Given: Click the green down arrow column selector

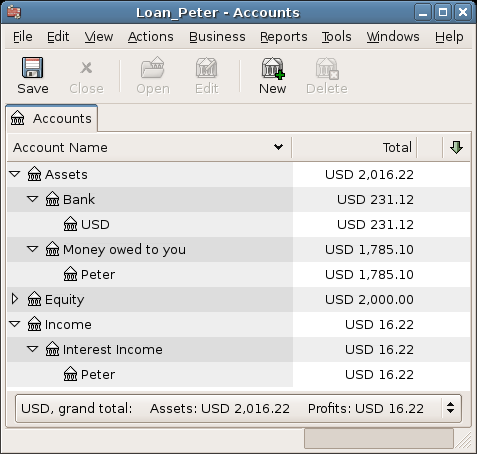Looking at the screenshot, I should (x=456, y=147).
